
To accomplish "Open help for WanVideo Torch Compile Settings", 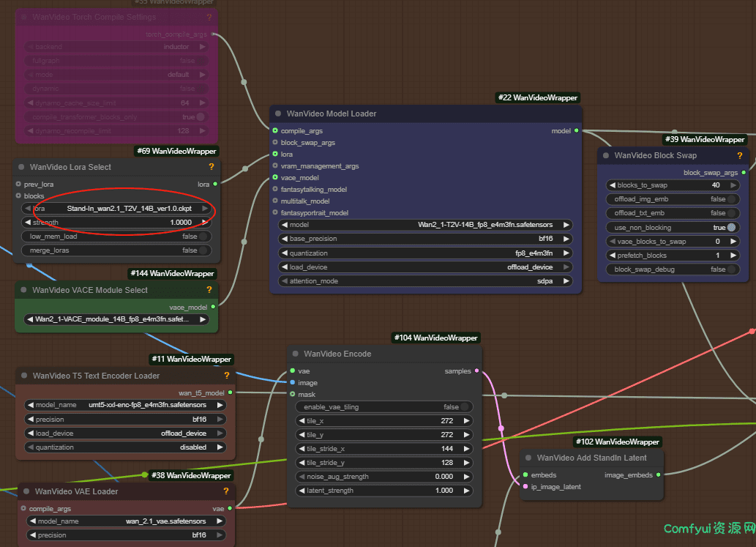I will point(209,17).
